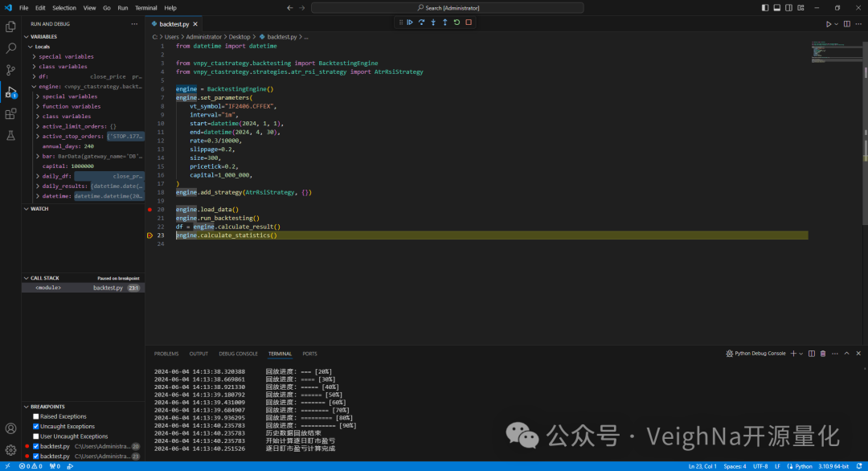Screen dimensions: 868x471
Task: Enable the Raised Exceptions breakpoint checkbox
Action: point(36,416)
